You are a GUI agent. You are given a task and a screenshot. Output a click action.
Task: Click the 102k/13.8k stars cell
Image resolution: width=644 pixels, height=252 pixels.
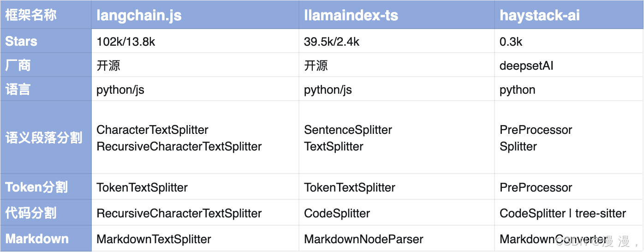[126, 42]
